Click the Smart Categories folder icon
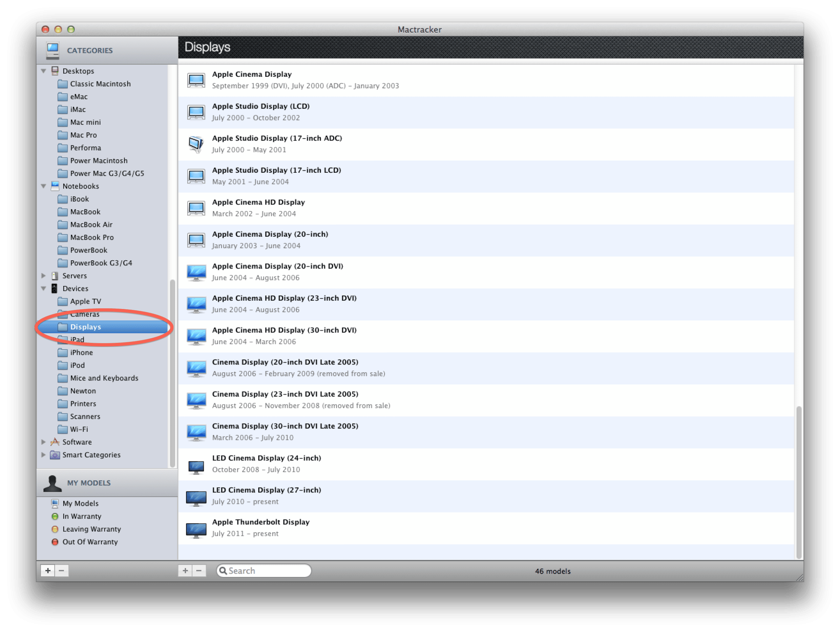 click(x=55, y=454)
